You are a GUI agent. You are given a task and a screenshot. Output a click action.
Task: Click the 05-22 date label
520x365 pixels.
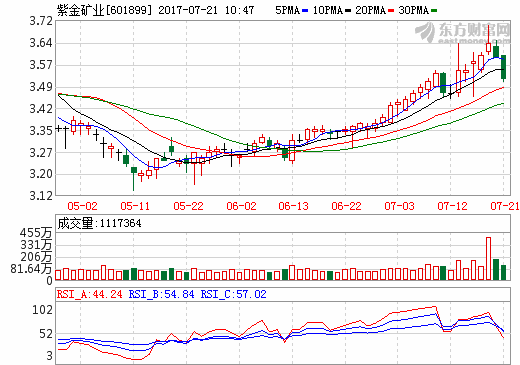click(x=188, y=206)
